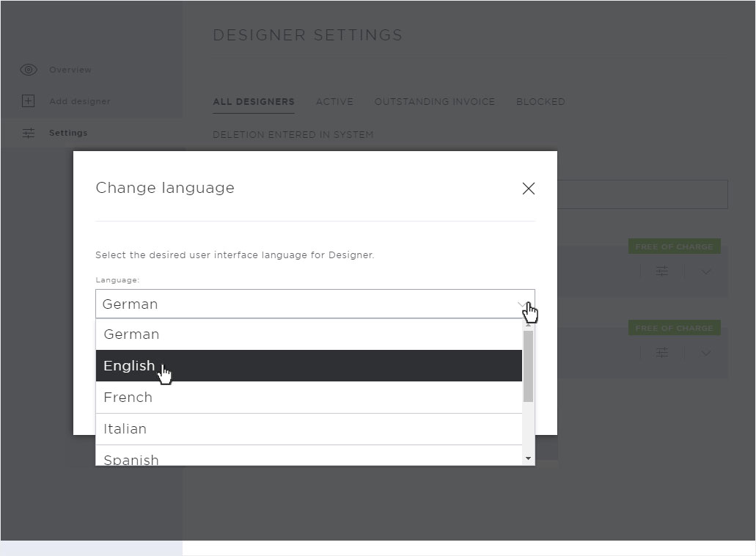Screen dimensions: 756x556
Task: Open the Settings sidebar link
Action: [x=68, y=133]
